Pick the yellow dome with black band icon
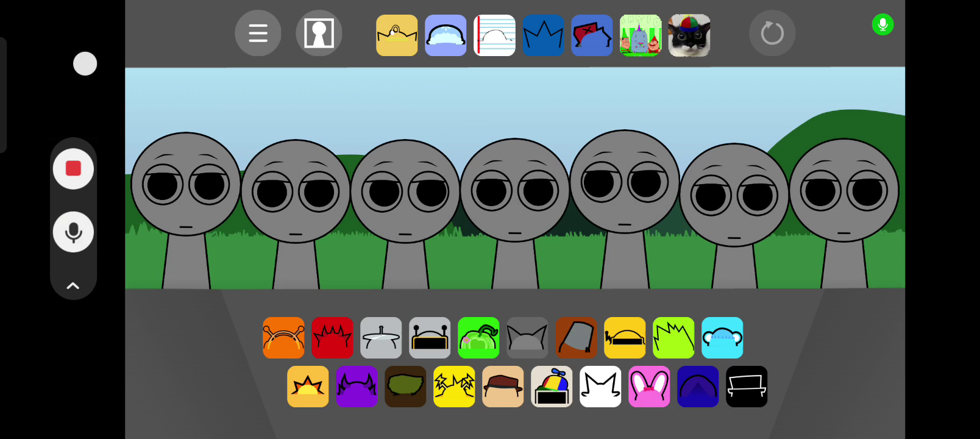This screenshot has height=439, width=980. pyautogui.click(x=625, y=338)
